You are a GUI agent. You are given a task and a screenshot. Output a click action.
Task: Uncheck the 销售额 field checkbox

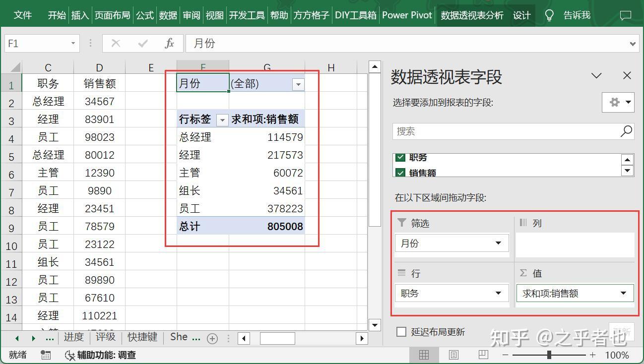(400, 173)
